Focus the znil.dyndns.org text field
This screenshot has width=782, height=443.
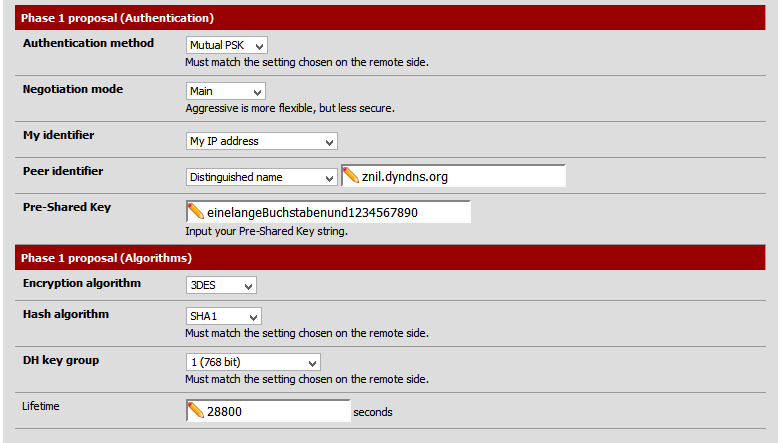pyautogui.click(x=460, y=177)
